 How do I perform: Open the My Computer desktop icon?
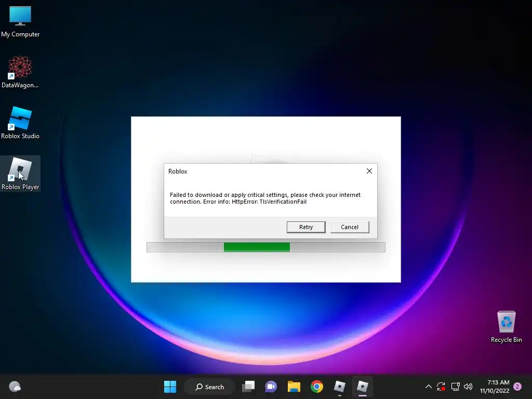[20, 21]
